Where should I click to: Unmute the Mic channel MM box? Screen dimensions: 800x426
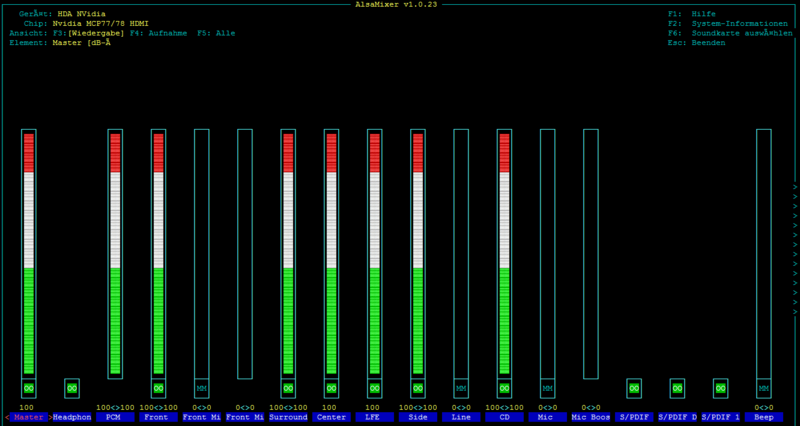tap(547, 388)
